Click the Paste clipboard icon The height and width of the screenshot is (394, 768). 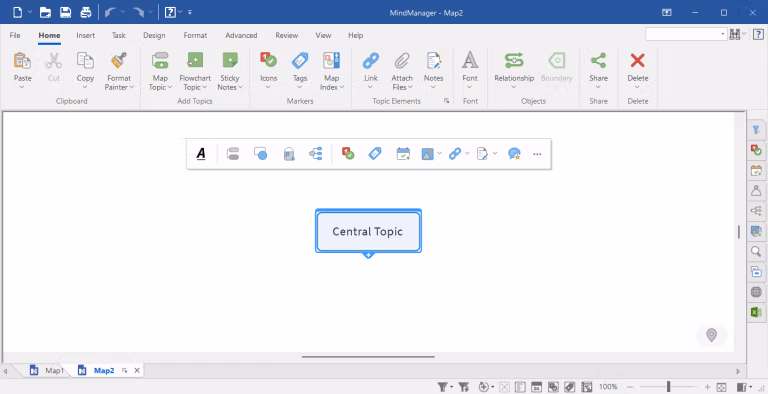22,60
